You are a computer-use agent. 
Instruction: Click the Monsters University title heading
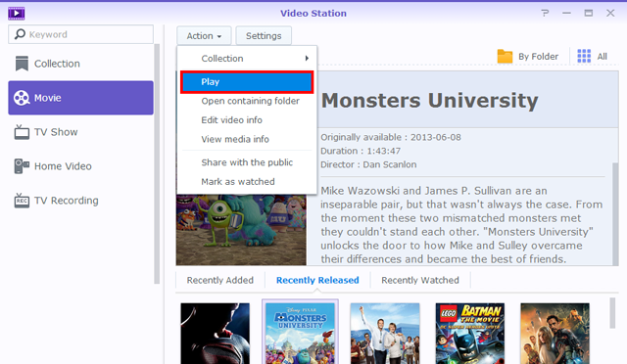click(x=429, y=100)
